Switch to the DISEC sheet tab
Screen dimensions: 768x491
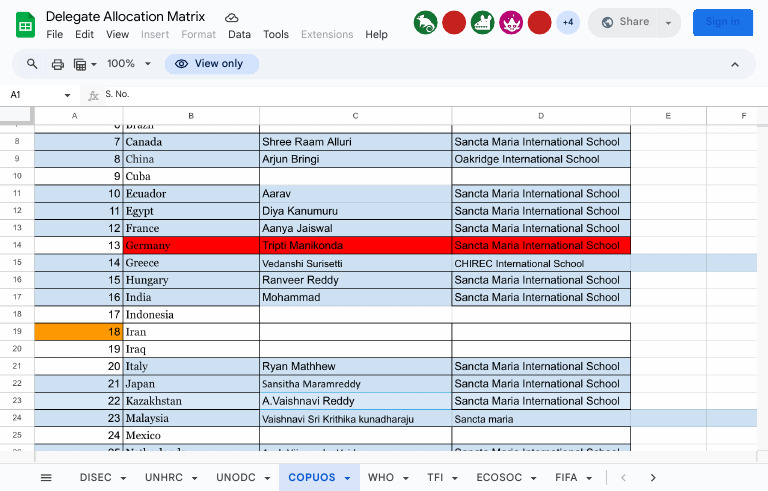[96, 477]
